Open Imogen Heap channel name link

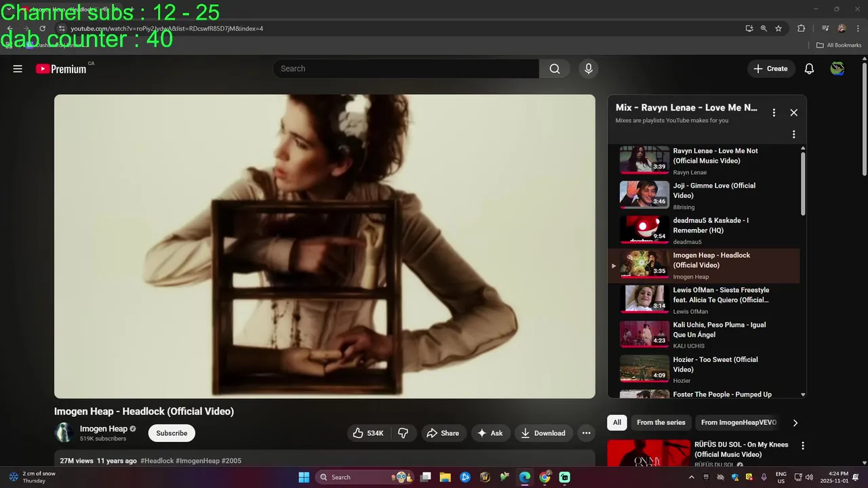pyautogui.click(x=104, y=428)
